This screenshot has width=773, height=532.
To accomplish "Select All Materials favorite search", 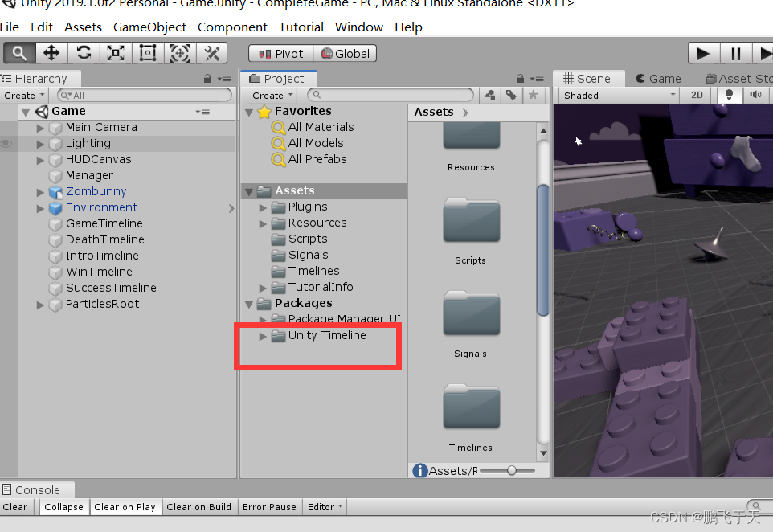I will (x=321, y=127).
